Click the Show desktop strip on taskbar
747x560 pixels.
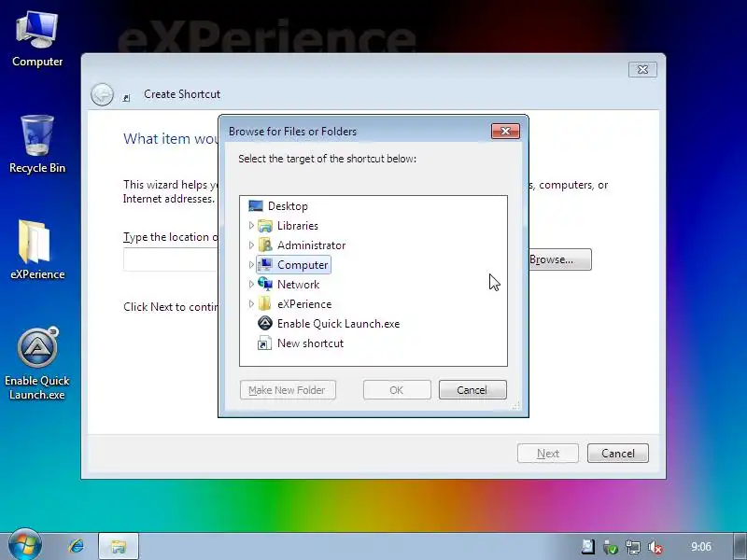tap(740, 546)
